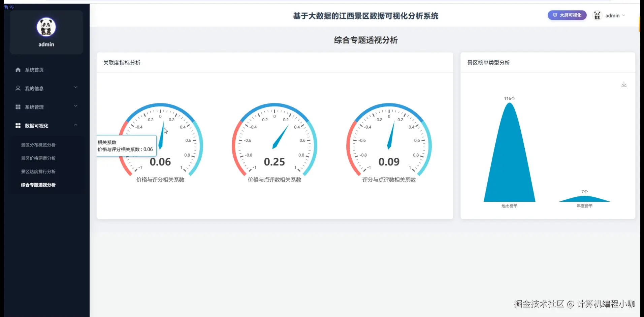
Task: Click the 大屏可视化 button
Action: coord(567,15)
